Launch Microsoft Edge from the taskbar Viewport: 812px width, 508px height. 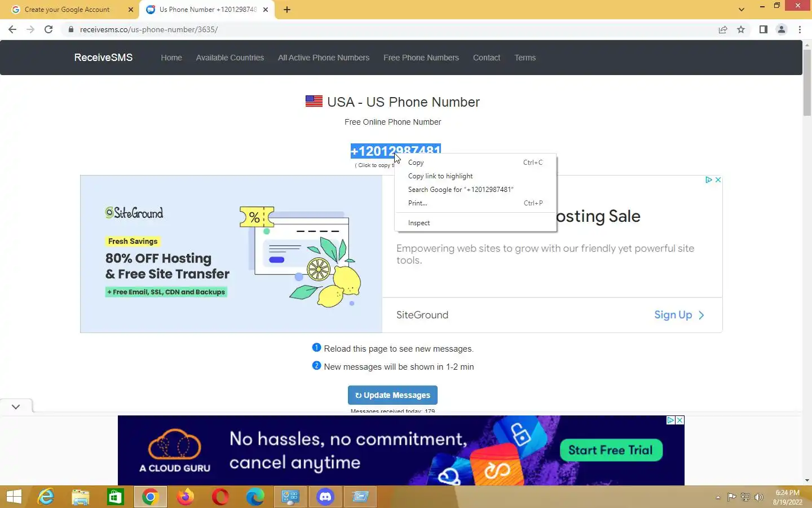pyautogui.click(x=255, y=497)
